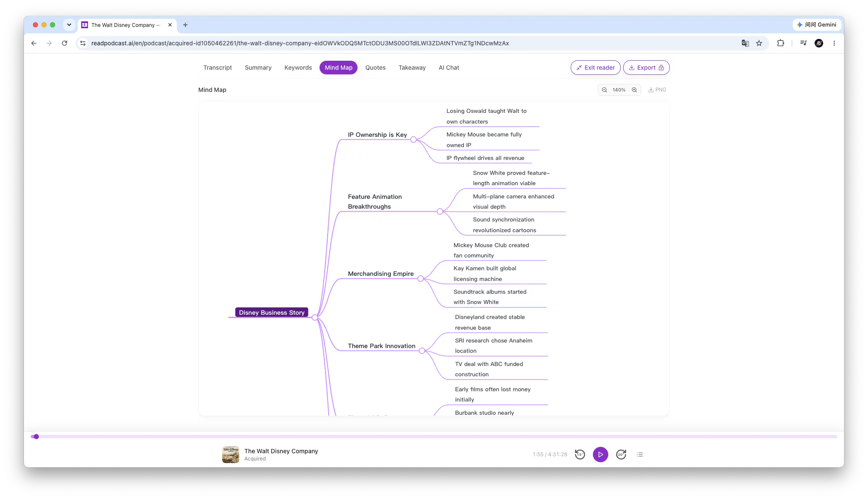Click 'Merchandising Empire' label

coord(381,274)
